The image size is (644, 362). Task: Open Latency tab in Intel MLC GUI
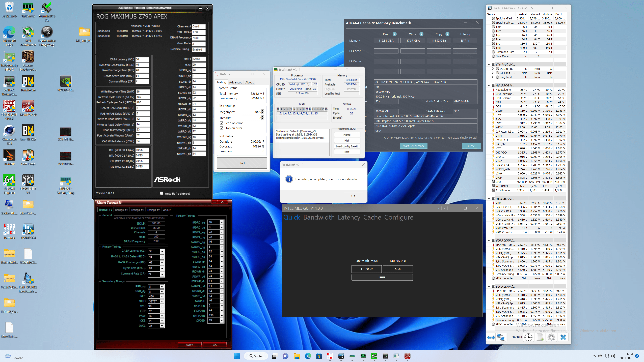(349, 217)
